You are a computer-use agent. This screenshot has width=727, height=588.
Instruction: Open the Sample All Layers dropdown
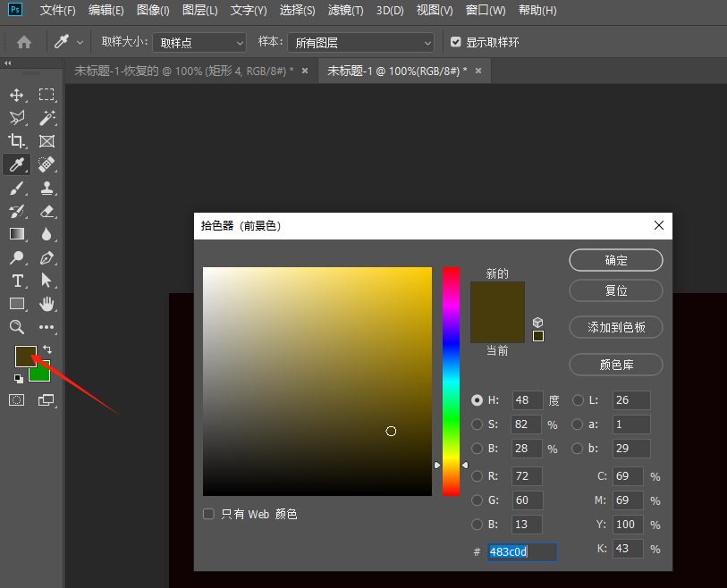pos(360,43)
